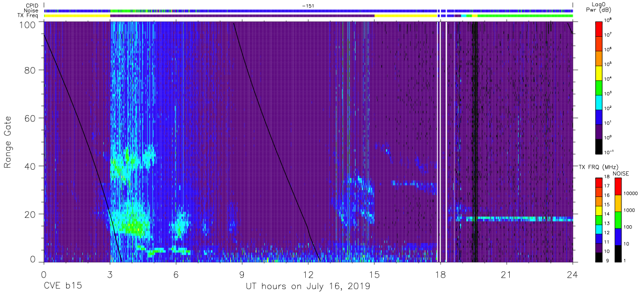644x297 pixels.
Task: Click the x-axis tick label '12'
Action: pos(308,274)
